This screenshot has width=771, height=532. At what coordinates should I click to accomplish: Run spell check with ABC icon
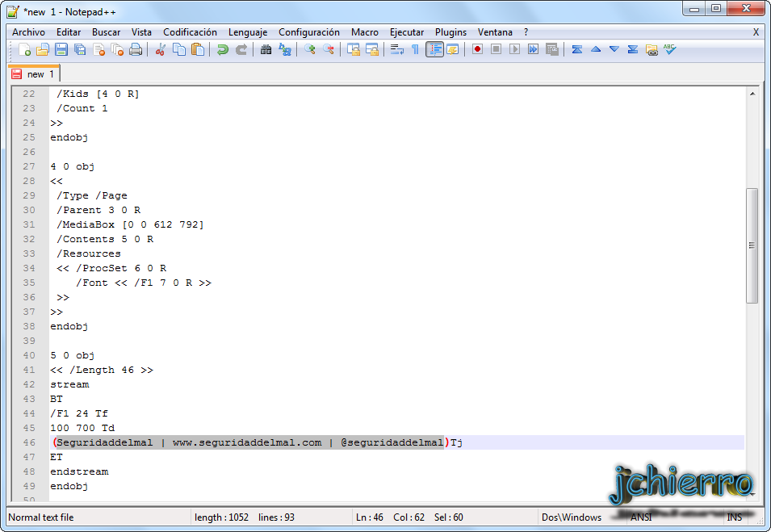click(x=670, y=49)
